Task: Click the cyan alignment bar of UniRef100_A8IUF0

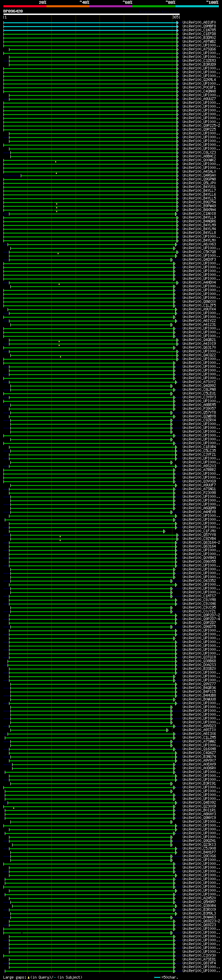Action: pos(91,23)
